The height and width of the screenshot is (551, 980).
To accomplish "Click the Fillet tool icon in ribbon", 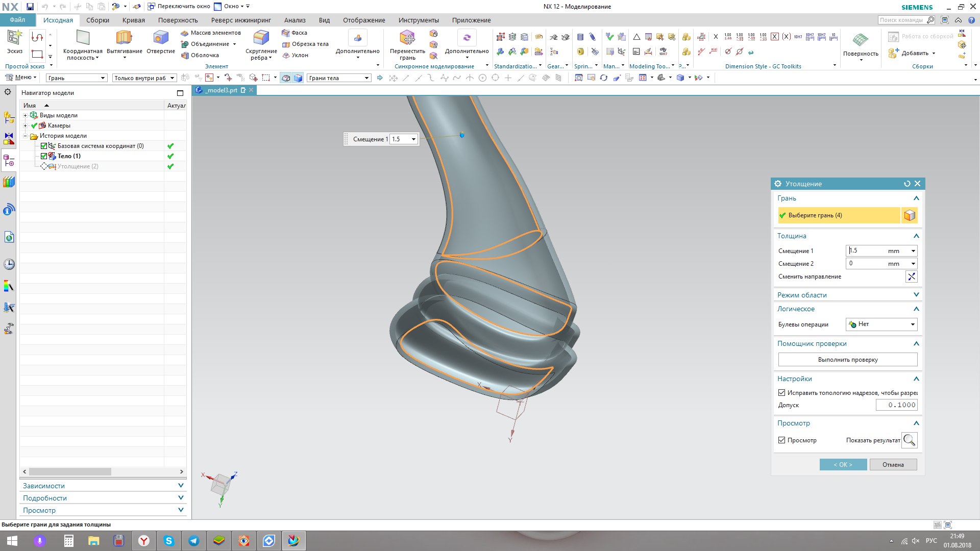I will coord(260,38).
